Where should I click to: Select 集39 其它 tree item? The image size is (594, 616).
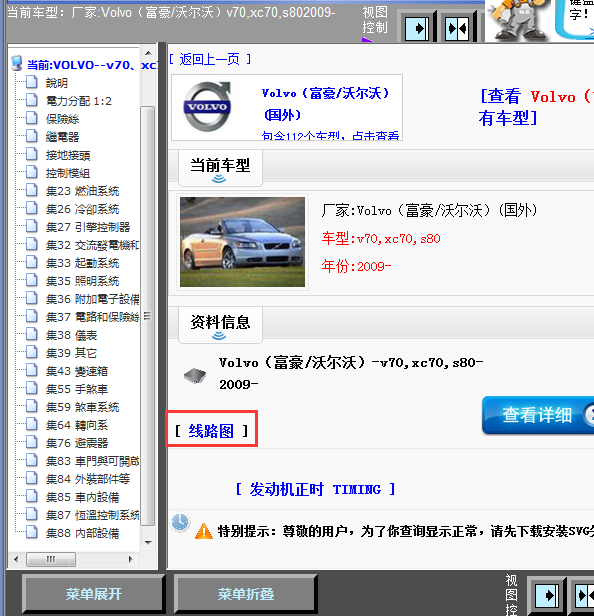[72, 353]
